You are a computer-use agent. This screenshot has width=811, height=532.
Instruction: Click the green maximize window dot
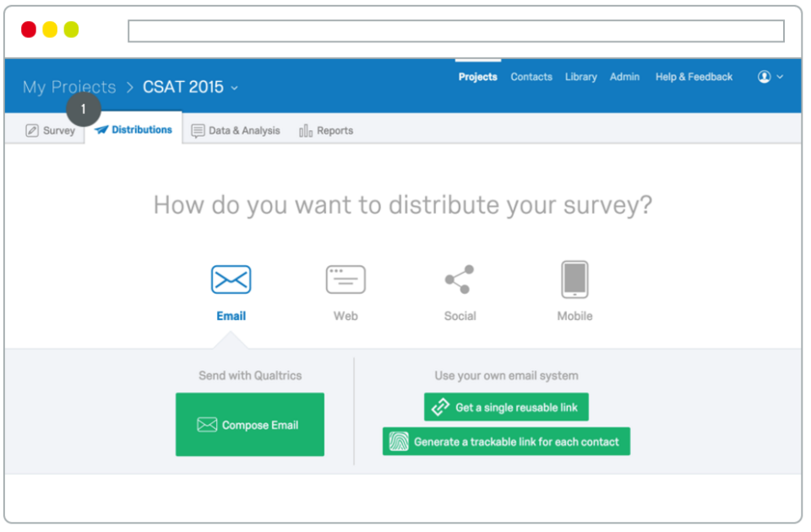71,30
